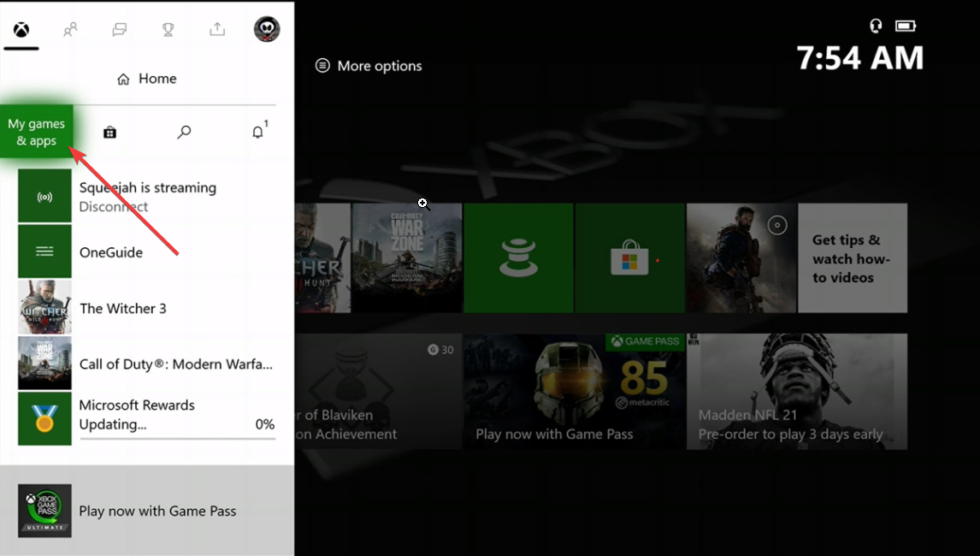Open More options on the dashboard

point(369,66)
